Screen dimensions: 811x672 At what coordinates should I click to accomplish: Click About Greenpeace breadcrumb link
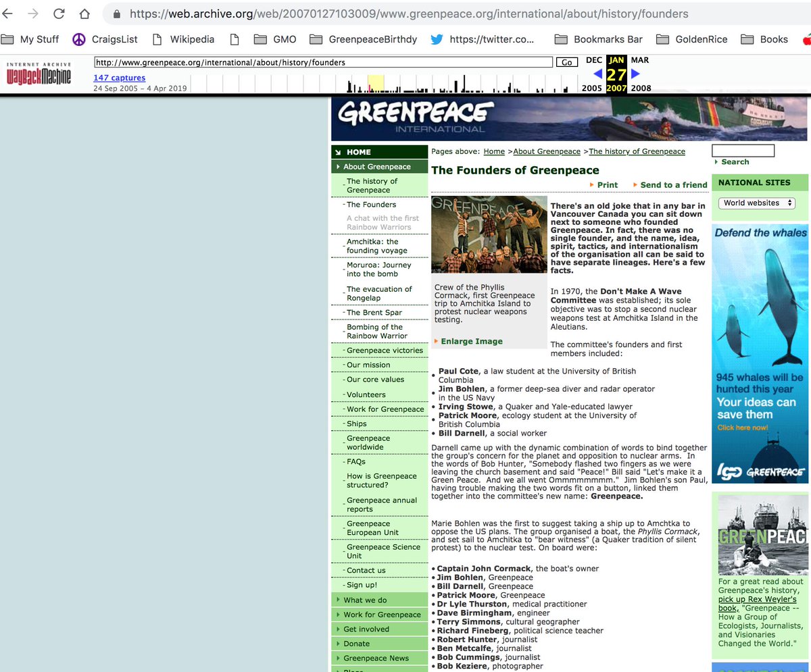click(x=547, y=152)
